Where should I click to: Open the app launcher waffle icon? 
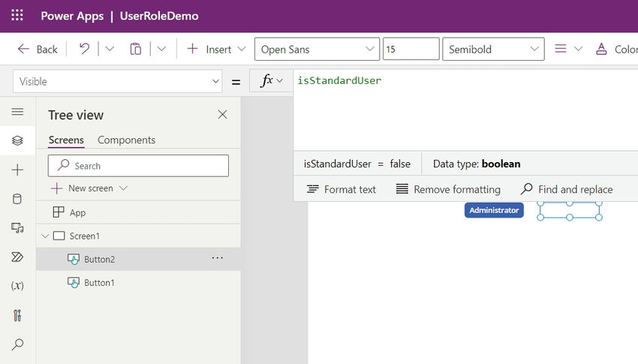click(17, 16)
